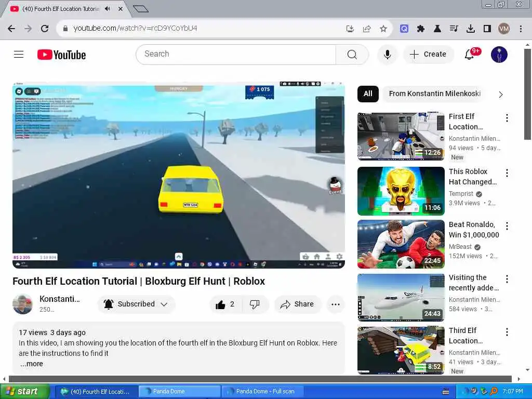Click the This Roblox Hat Changed title

(x=473, y=177)
